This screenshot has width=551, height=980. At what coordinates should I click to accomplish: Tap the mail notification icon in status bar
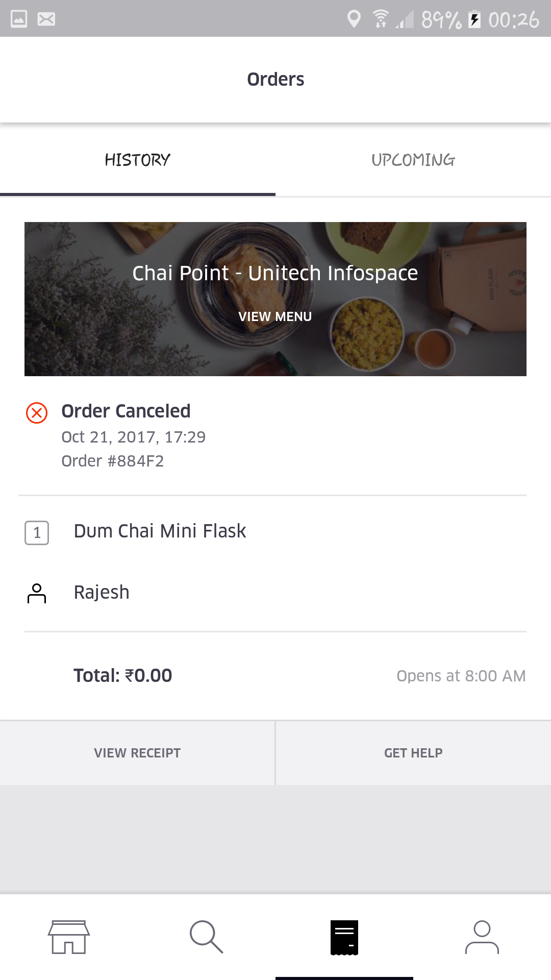click(46, 19)
